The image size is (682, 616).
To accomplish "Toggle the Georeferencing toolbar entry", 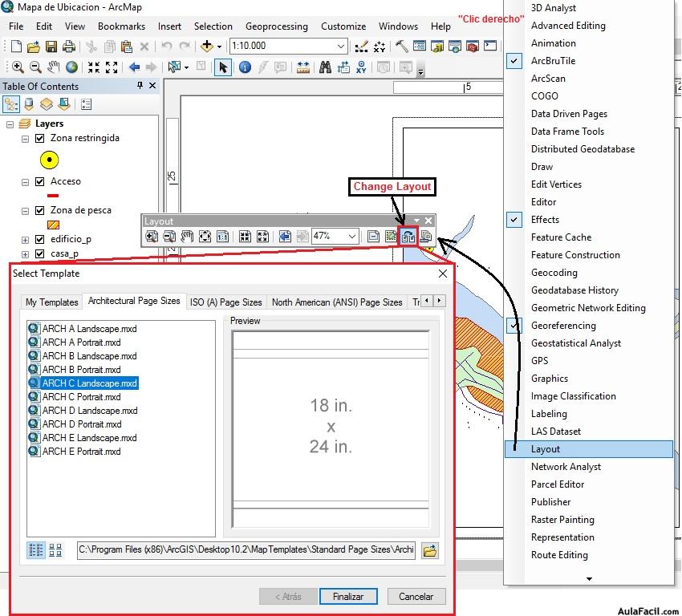I will pyautogui.click(x=563, y=326).
